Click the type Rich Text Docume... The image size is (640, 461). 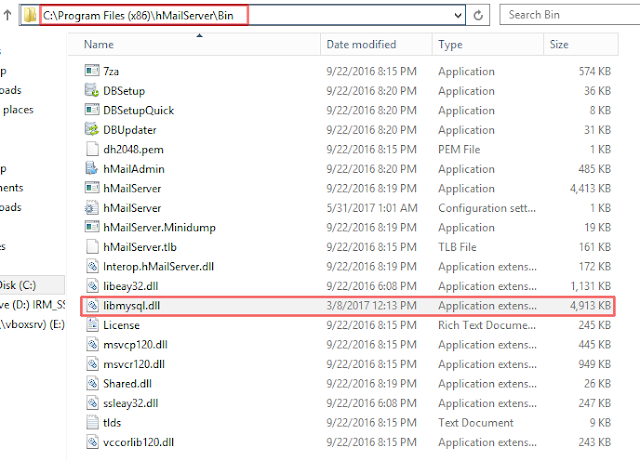click(x=487, y=325)
